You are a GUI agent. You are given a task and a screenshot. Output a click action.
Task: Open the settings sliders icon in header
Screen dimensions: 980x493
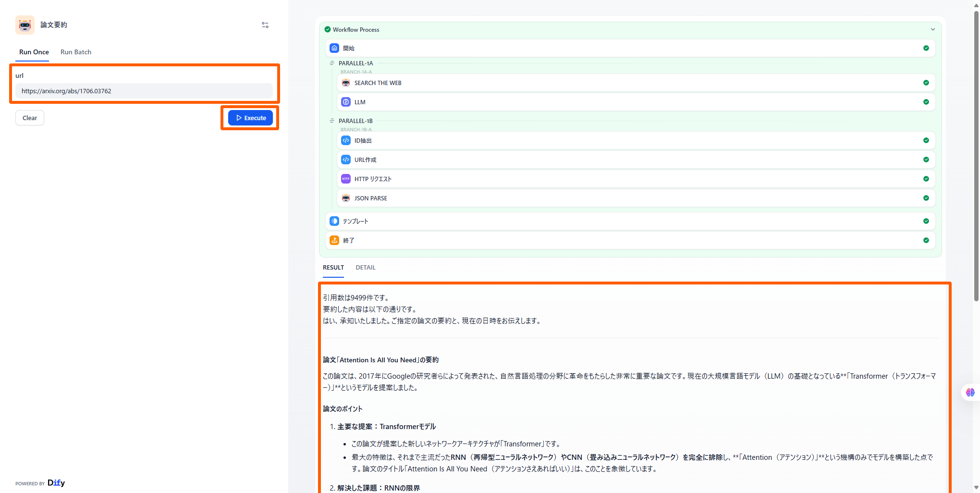tap(265, 25)
